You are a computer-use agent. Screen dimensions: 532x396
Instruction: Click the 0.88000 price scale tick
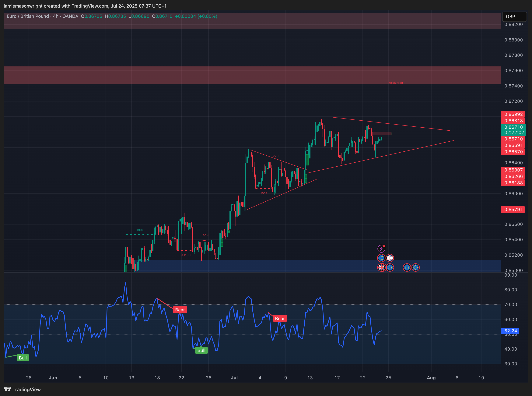(x=514, y=40)
